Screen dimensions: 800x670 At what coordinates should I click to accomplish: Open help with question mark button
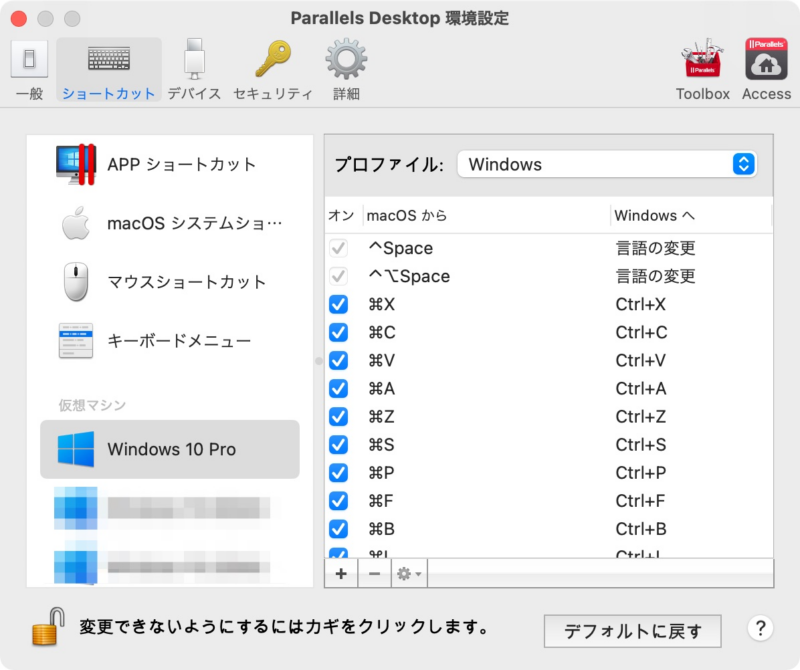coord(760,628)
